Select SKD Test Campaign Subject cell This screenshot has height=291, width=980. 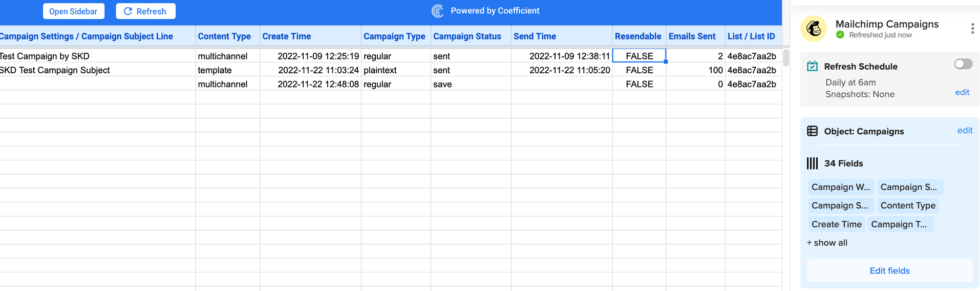coord(97,70)
